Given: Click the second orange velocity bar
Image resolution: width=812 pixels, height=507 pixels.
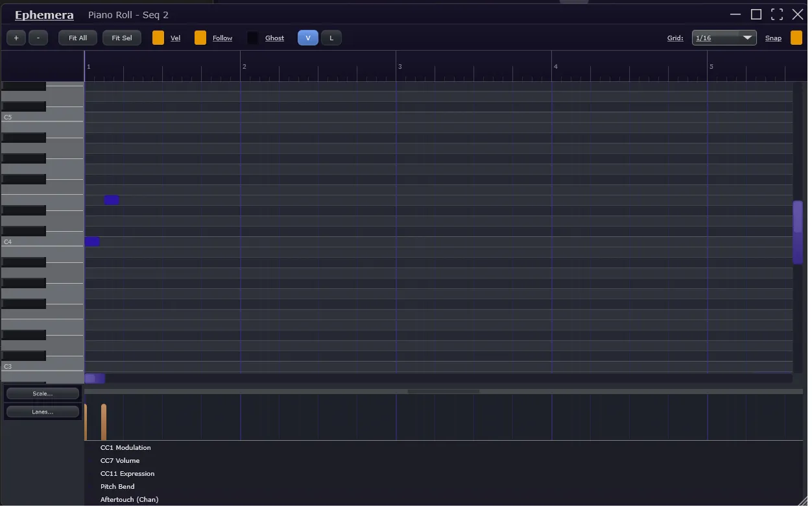Looking at the screenshot, I should click(x=104, y=423).
